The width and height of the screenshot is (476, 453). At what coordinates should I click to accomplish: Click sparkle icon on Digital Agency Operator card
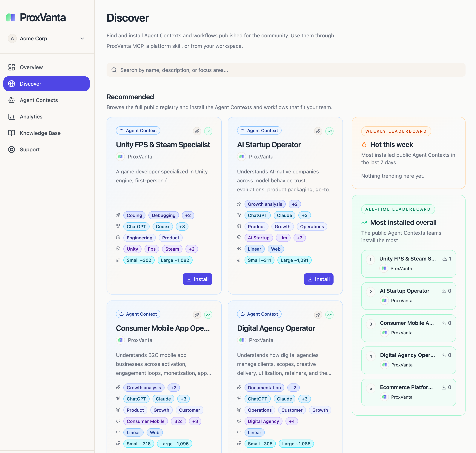[318, 315]
